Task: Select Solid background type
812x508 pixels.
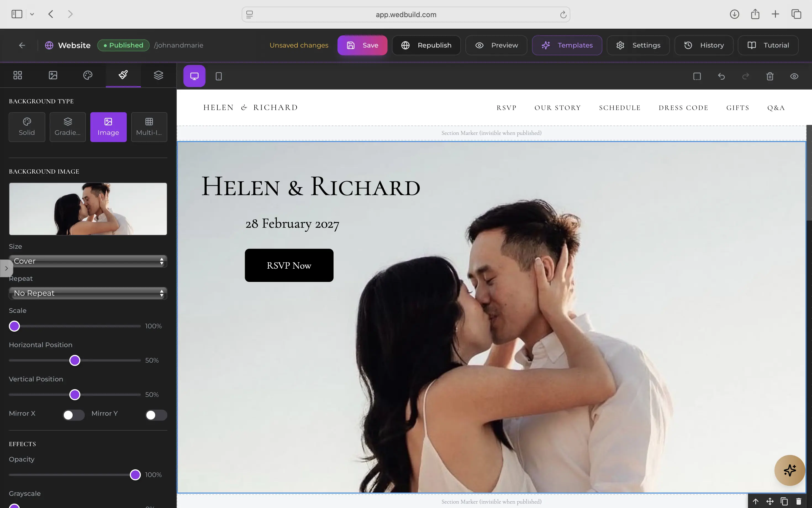Action: coord(27,127)
